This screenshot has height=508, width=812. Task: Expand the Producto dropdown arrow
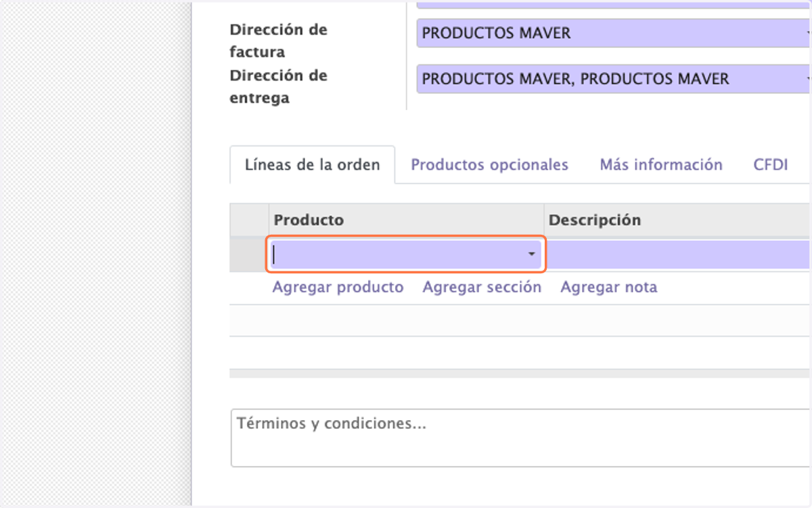532,254
